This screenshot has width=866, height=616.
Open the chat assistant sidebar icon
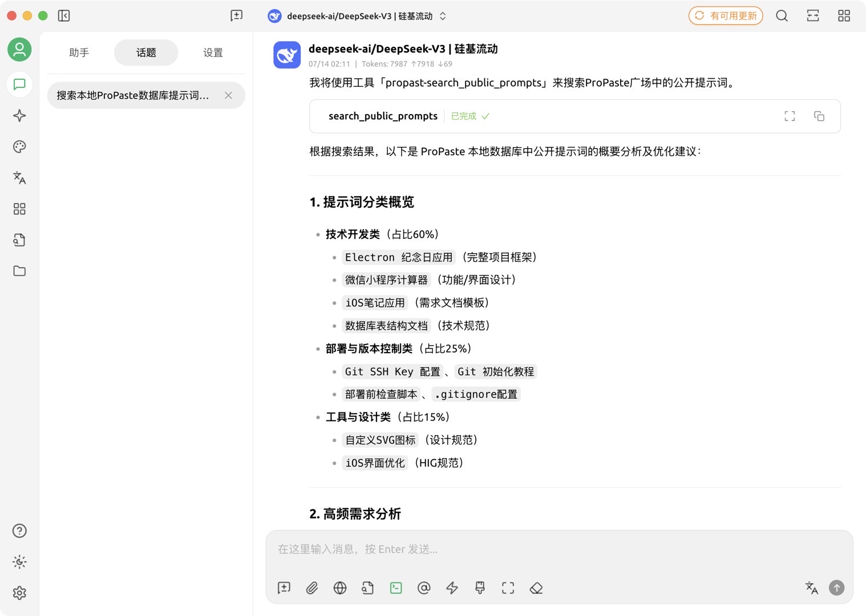click(x=19, y=84)
